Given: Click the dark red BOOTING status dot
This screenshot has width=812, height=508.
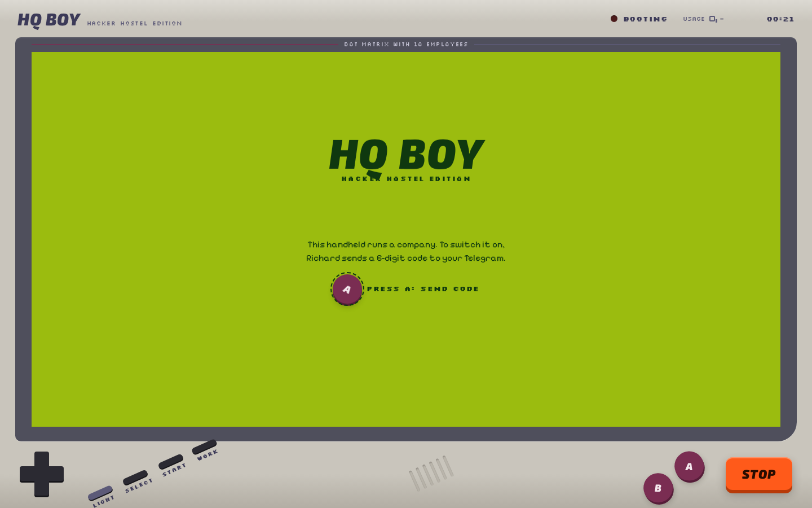Looking at the screenshot, I should [x=614, y=19].
